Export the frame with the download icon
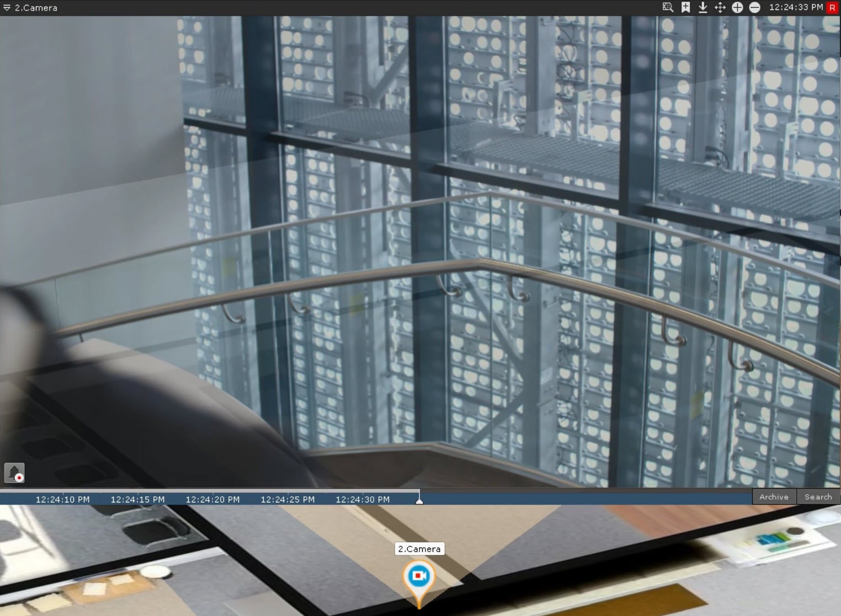The image size is (841, 616). 702,8
